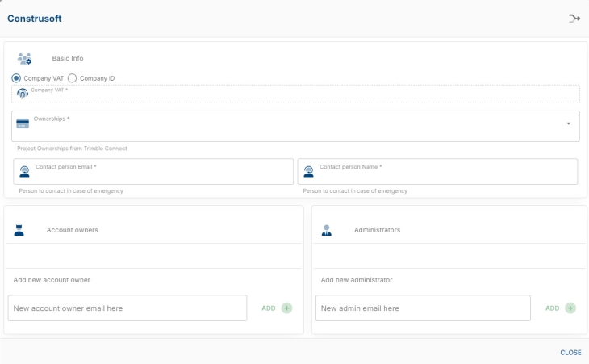
Task: Click the Contact person Email avatar icon
Action: tap(24, 171)
